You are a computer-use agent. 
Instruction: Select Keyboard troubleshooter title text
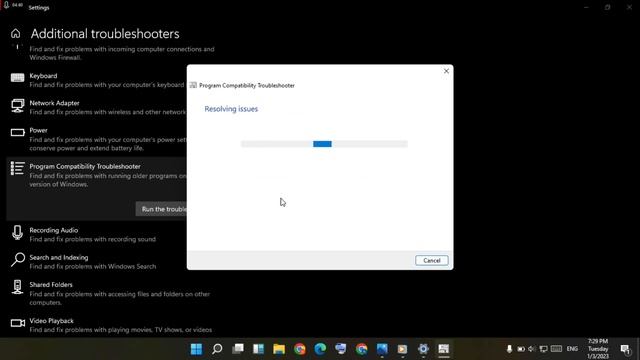pos(43,76)
